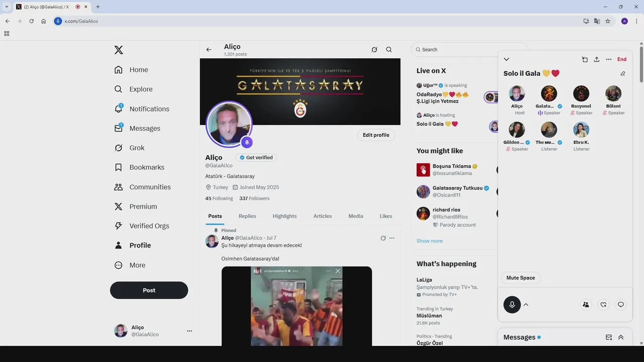Open the 45 Following list
Viewport: 644px width, 362px height.
coord(219,199)
